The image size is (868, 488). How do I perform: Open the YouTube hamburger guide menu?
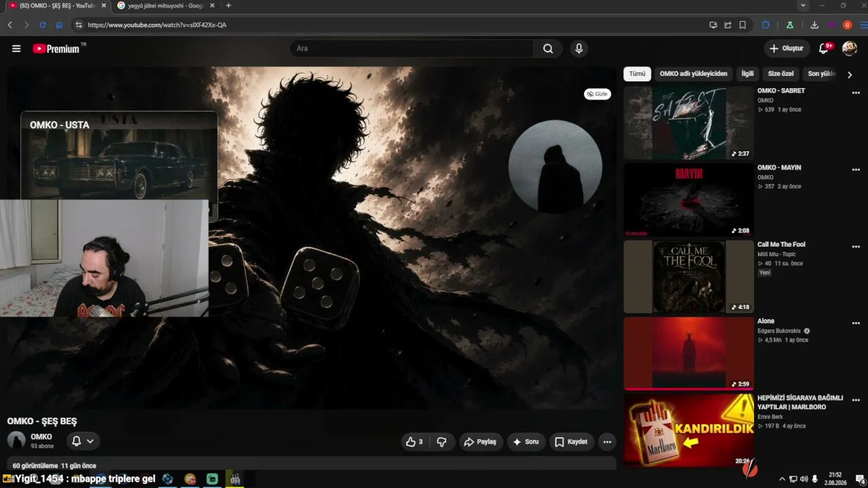point(16,49)
